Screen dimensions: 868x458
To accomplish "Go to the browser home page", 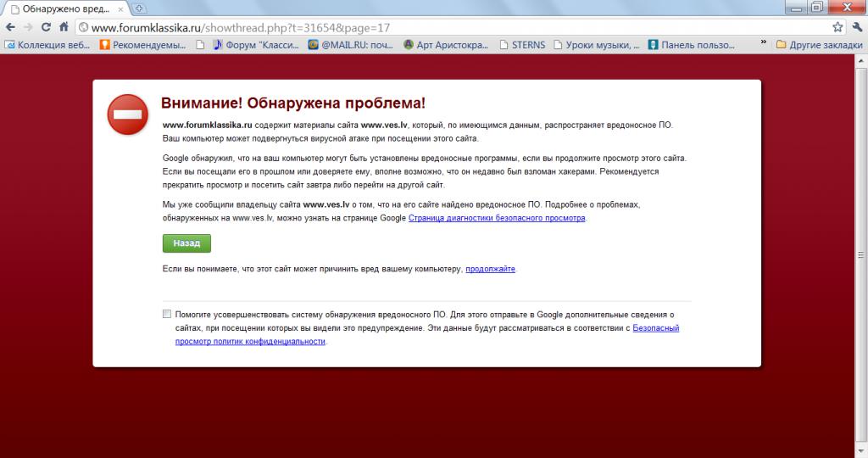I will (x=64, y=27).
